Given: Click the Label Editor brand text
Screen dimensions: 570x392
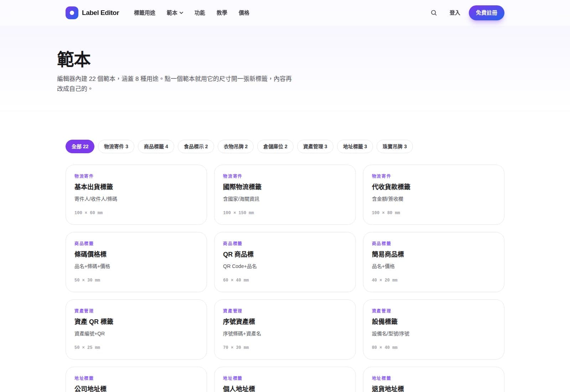Looking at the screenshot, I should click(100, 13).
